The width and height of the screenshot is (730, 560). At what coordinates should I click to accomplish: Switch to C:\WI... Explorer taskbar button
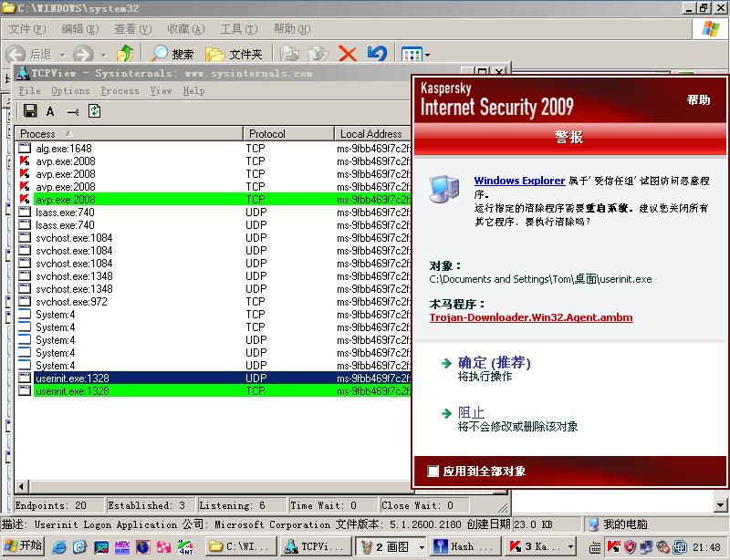[241, 546]
